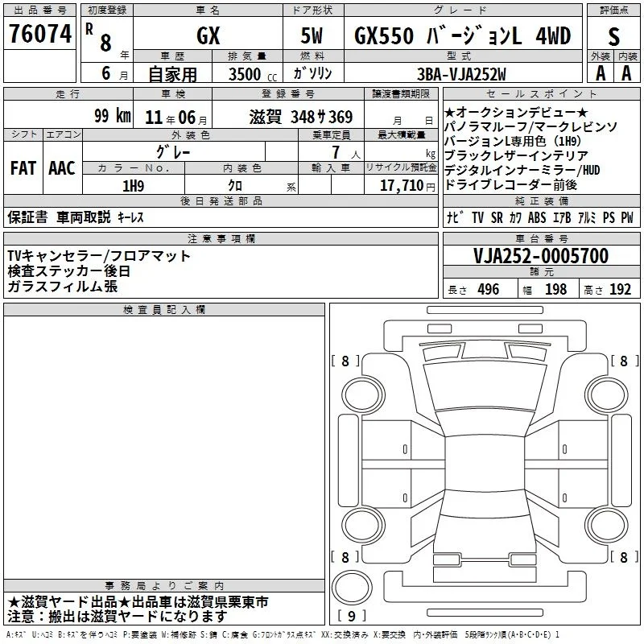This screenshot has width=644, height=644.
Task: Select "デジタルインナーミラー/HUD" line
Action: coord(522,170)
